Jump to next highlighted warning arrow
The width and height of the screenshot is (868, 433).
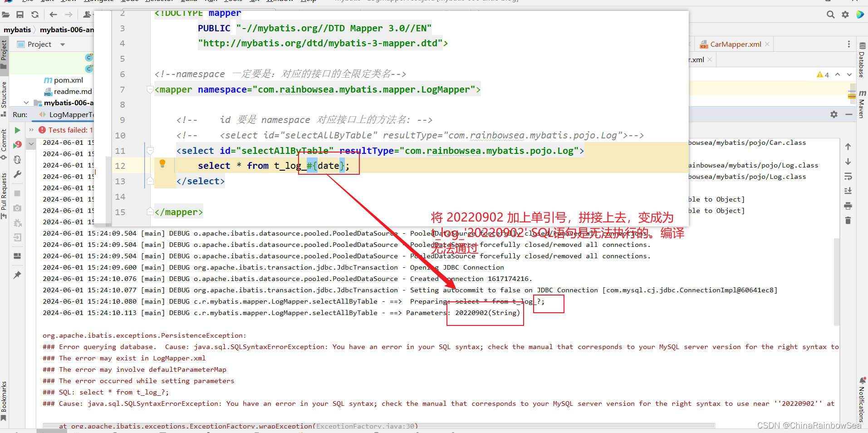849,75
